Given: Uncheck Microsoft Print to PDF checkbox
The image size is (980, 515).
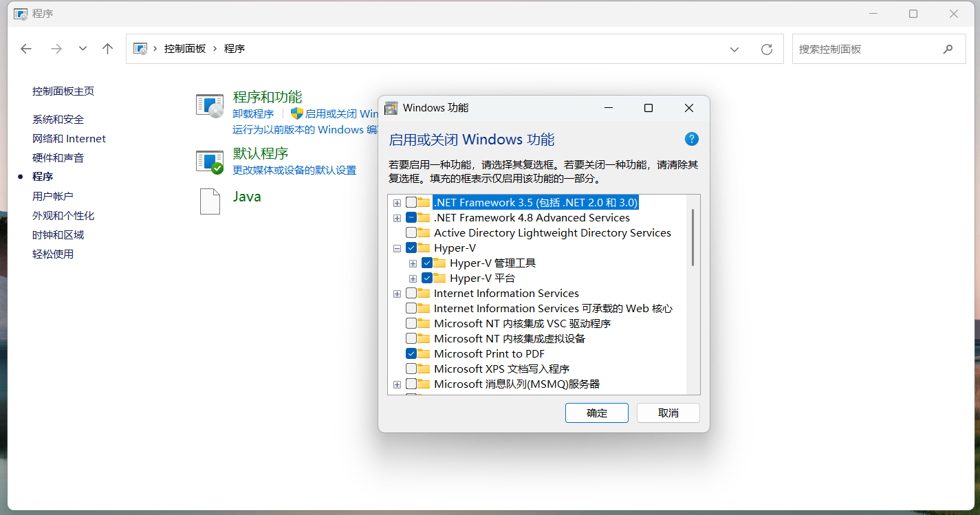Looking at the screenshot, I should tap(411, 353).
